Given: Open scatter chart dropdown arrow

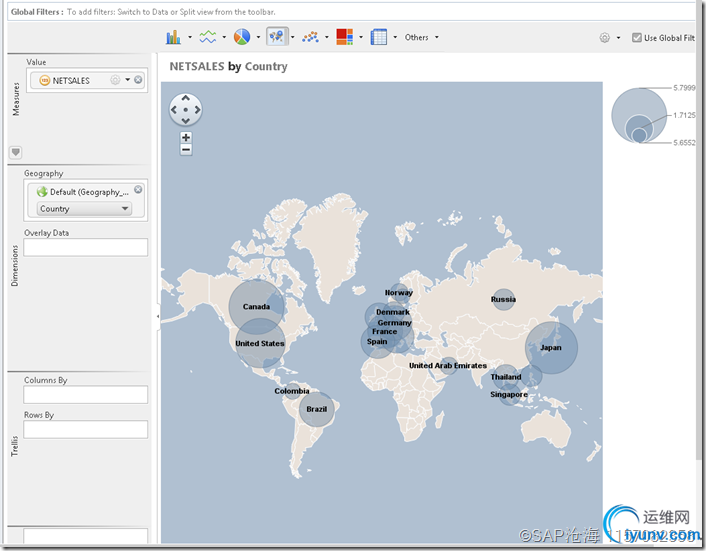Looking at the screenshot, I should [327, 37].
